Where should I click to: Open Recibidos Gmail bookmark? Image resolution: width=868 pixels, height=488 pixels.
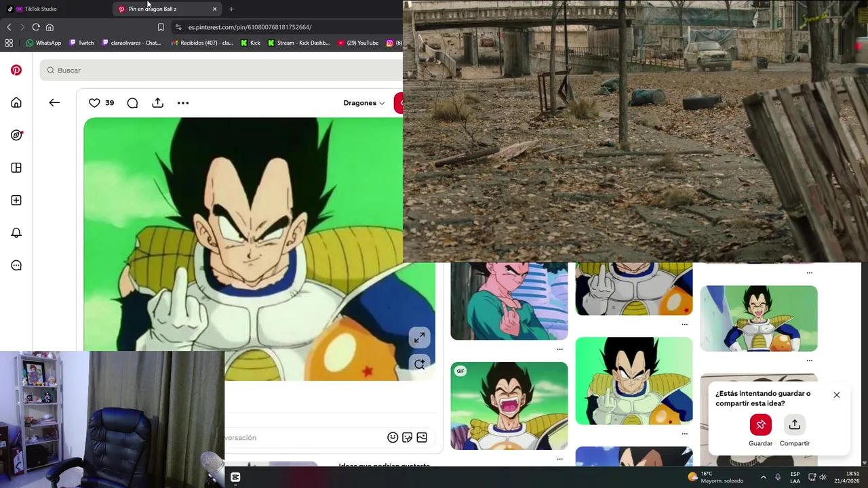pyautogui.click(x=202, y=43)
